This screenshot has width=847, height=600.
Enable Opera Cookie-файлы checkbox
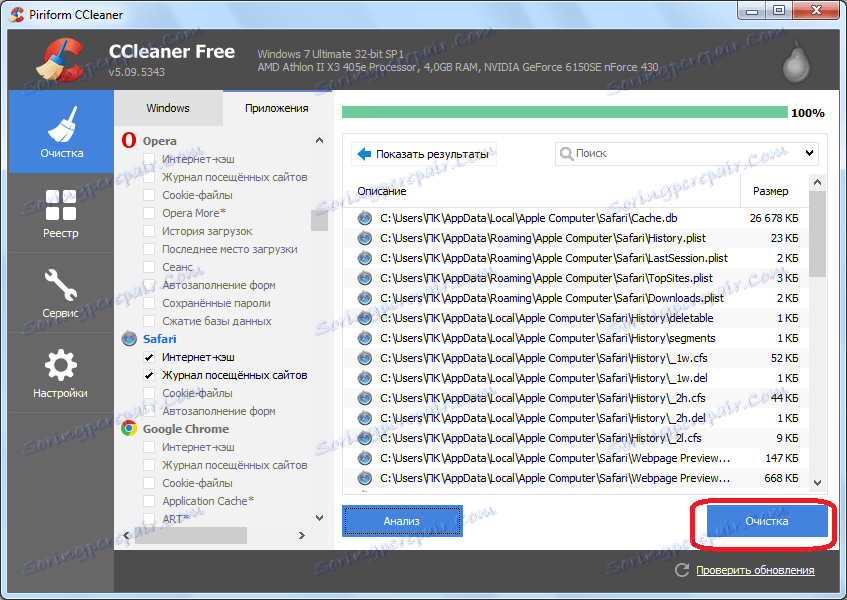[149, 195]
